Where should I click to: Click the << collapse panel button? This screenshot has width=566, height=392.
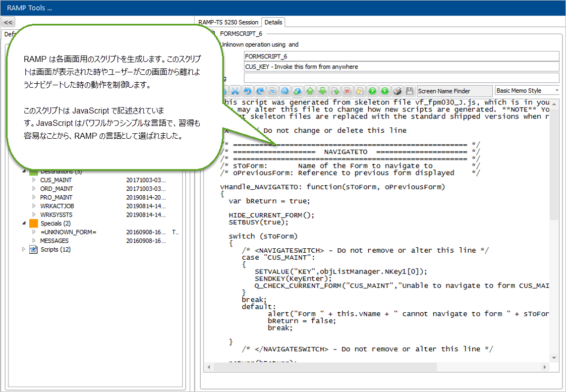coord(8,22)
